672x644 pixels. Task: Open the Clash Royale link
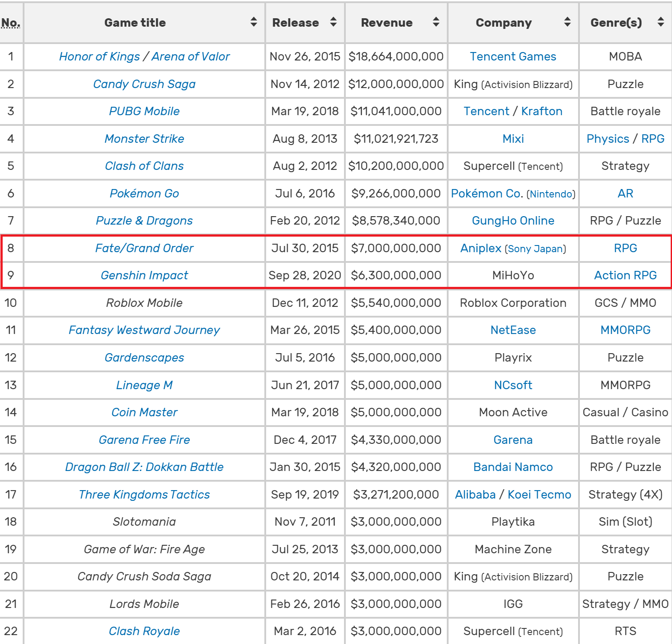coord(144,631)
